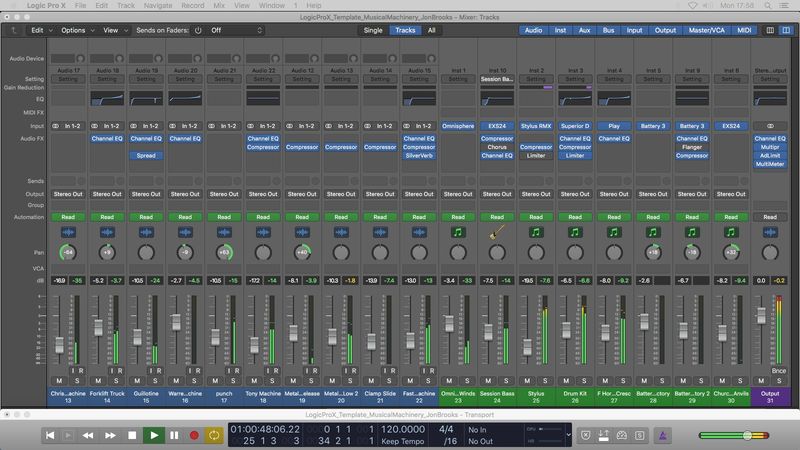Toggle the yellow Cycle button

click(x=214, y=435)
